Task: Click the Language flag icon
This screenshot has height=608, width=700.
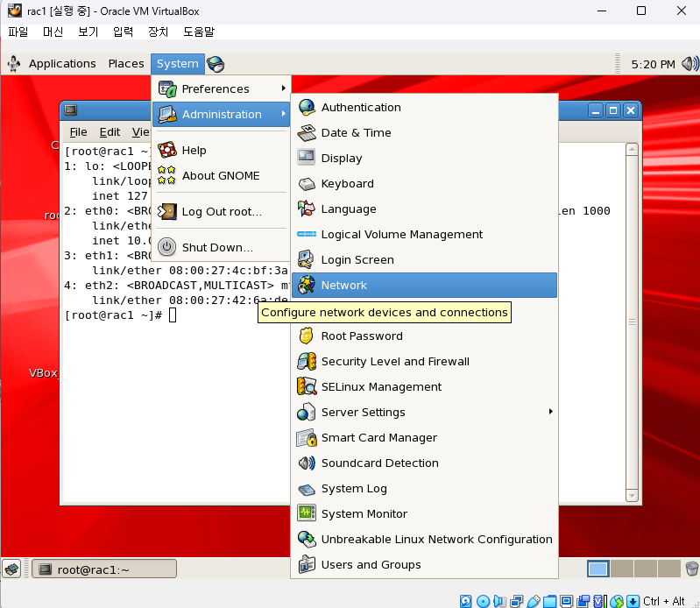Action: click(307, 209)
